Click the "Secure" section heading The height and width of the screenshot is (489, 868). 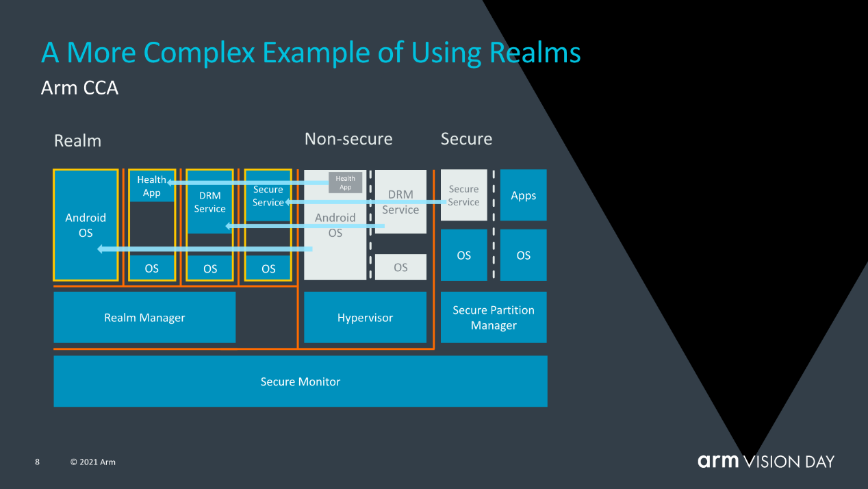[x=466, y=139]
